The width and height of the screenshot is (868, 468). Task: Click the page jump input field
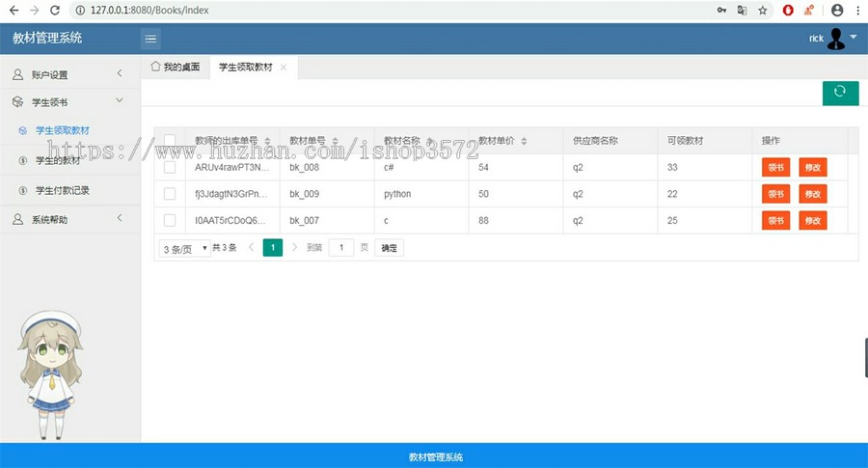[x=341, y=248]
